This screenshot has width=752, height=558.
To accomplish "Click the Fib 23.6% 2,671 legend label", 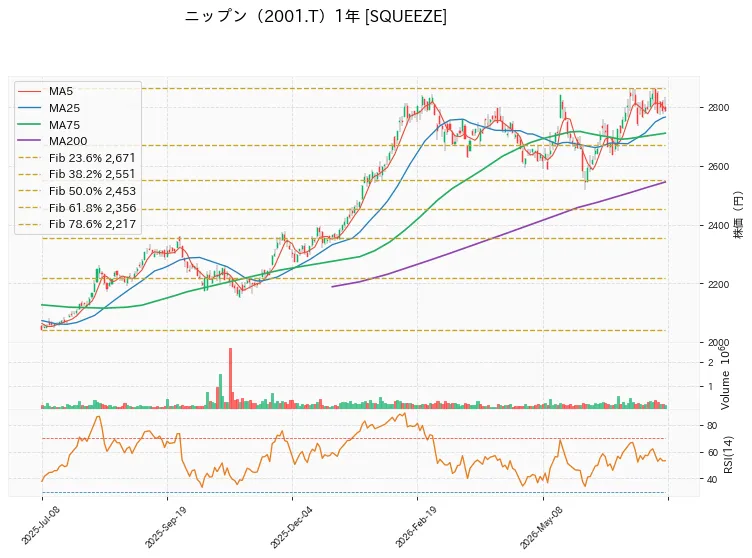I will pos(92,158).
